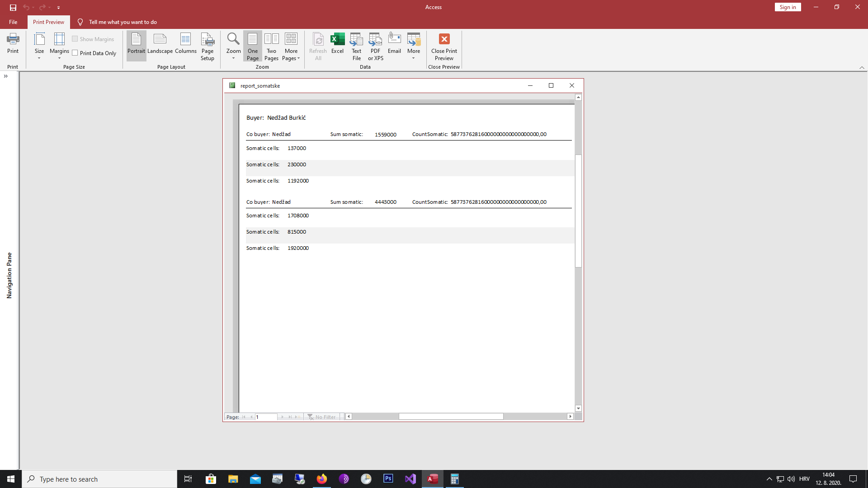Click the Undo icon
Screen dimensions: 868x488
(x=26, y=7)
